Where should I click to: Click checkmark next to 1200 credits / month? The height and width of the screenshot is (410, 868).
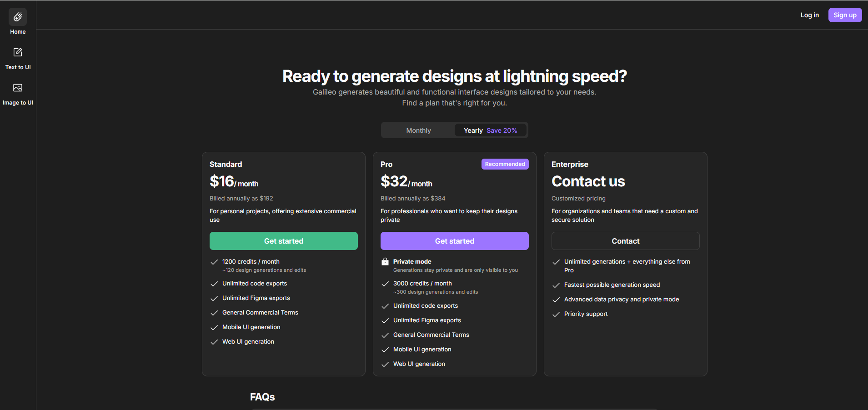pos(214,262)
